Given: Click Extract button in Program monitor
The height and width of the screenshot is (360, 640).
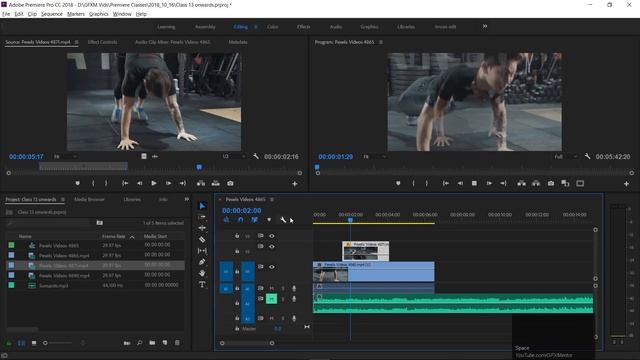Looking at the screenshot, I should (x=536, y=184).
